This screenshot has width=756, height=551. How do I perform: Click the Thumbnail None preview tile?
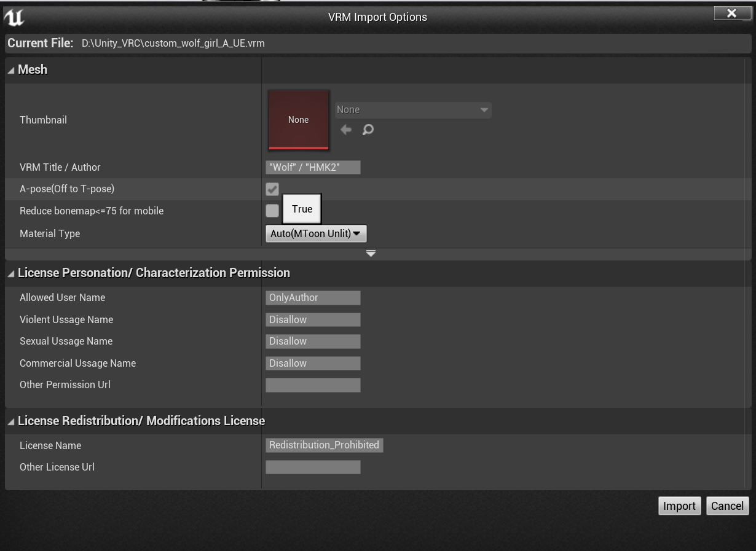[x=298, y=120]
